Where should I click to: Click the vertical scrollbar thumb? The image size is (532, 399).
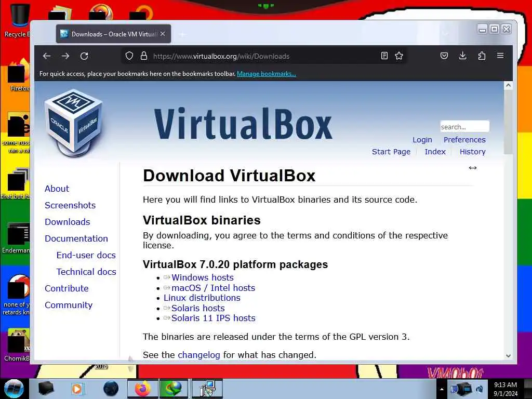point(508,122)
